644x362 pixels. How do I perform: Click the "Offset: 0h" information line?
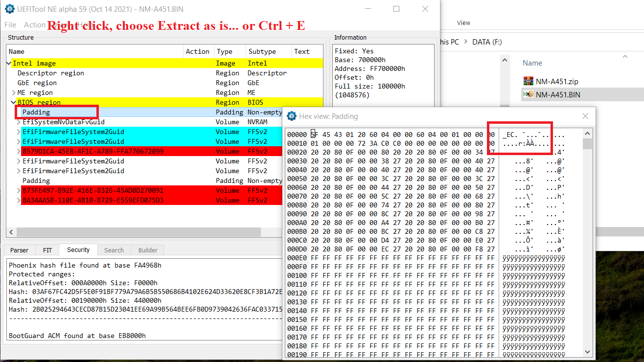[354, 77]
